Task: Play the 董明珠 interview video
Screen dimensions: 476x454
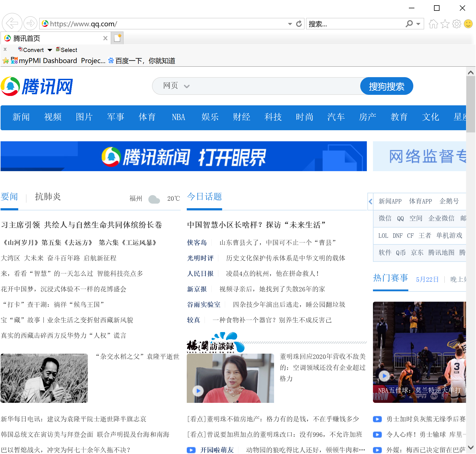Action: [198, 391]
